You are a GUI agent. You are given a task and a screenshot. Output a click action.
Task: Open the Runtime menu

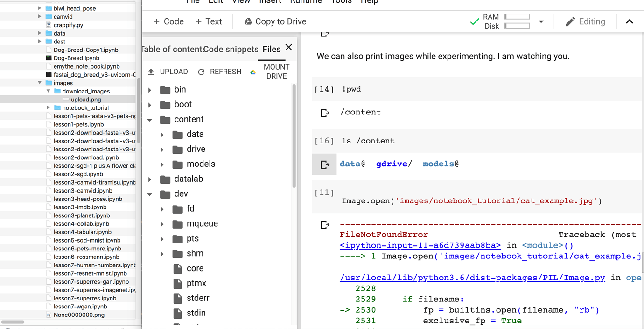pyautogui.click(x=306, y=2)
